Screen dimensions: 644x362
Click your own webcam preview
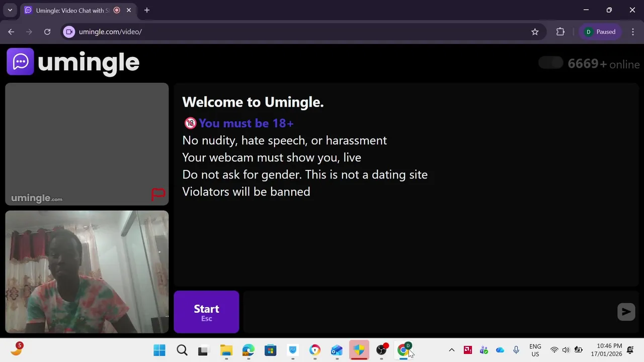tap(87, 272)
